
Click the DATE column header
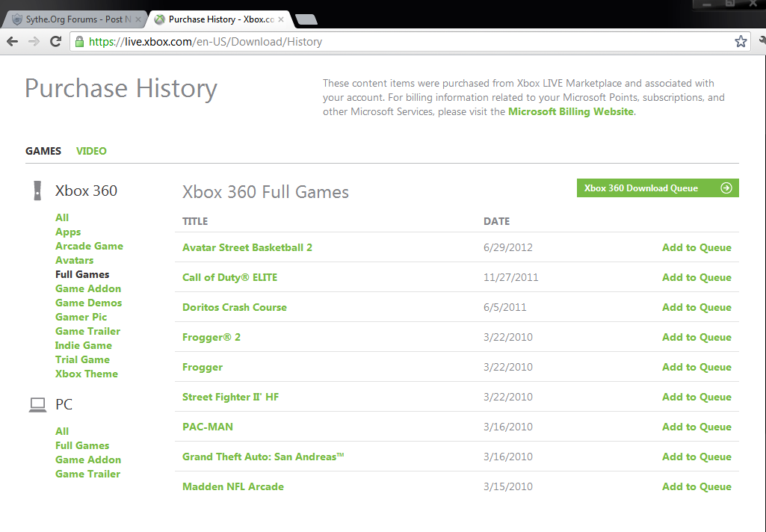496,221
